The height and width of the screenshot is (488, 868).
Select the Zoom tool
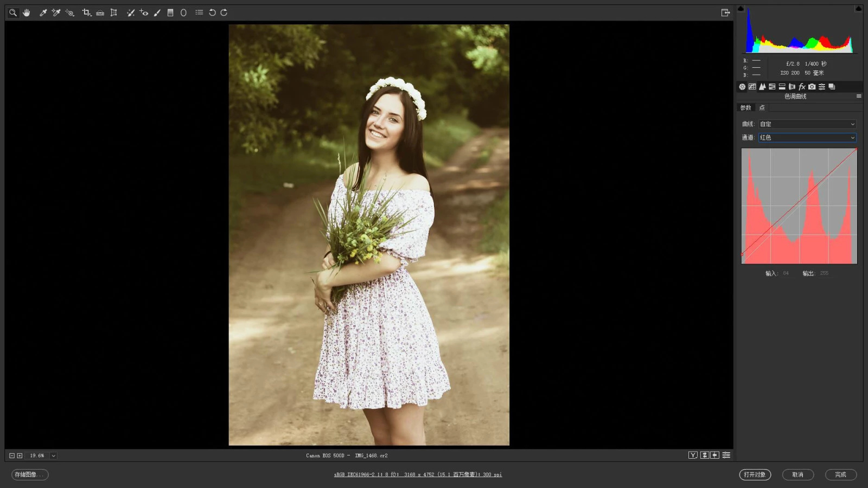pos(13,12)
